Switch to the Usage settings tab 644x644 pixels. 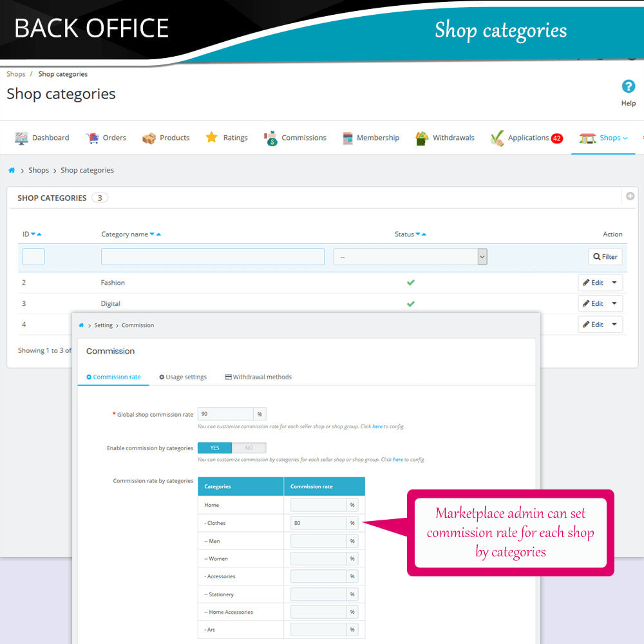183,377
